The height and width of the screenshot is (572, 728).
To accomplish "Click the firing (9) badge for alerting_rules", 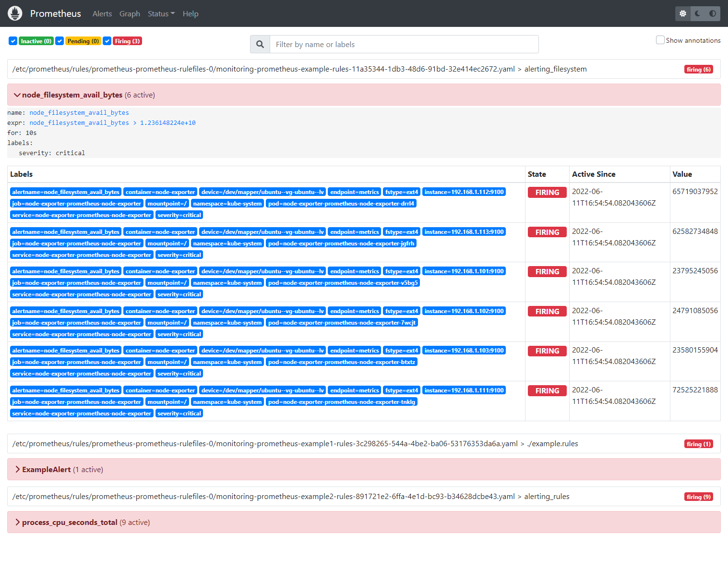I will [698, 497].
